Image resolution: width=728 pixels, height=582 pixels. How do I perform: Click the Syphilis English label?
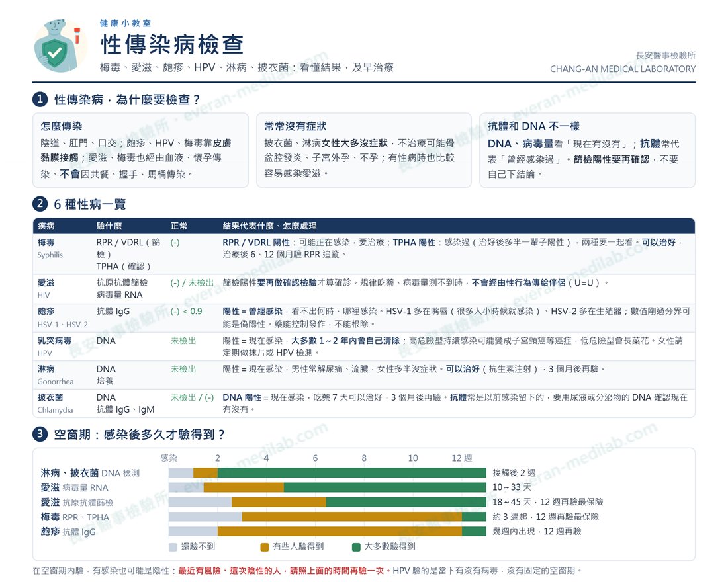tap(50, 255)
